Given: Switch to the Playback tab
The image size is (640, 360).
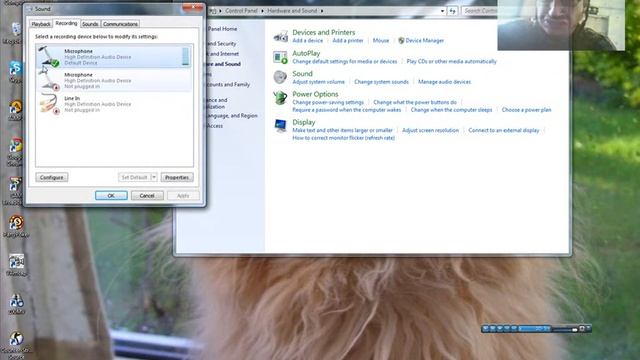Looking at the screenshot, I should click(41, 24).
